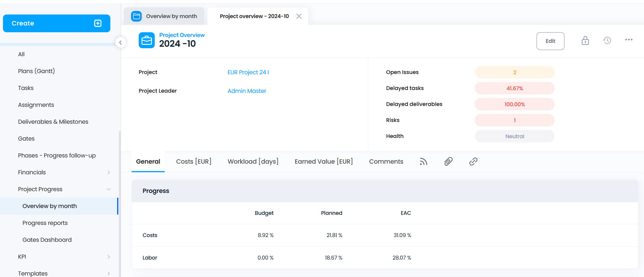Expand the KPI sidebar section

click(x=109, y=257)
